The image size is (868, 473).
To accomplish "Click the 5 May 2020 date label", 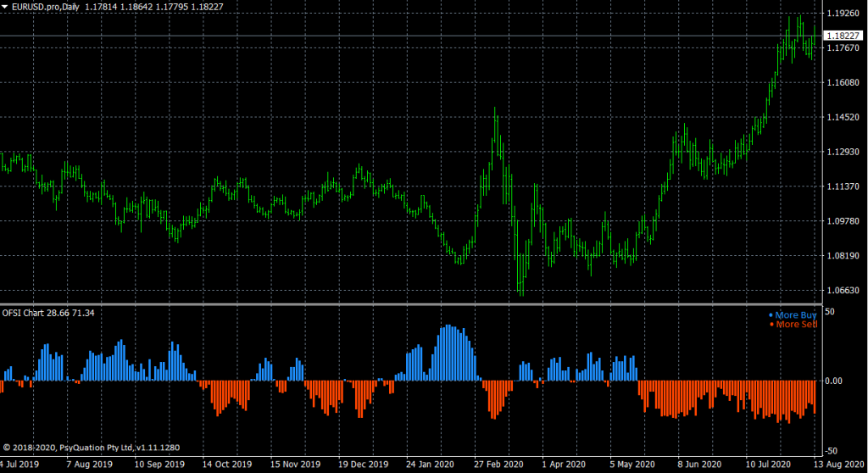I will tap(632, 465).
